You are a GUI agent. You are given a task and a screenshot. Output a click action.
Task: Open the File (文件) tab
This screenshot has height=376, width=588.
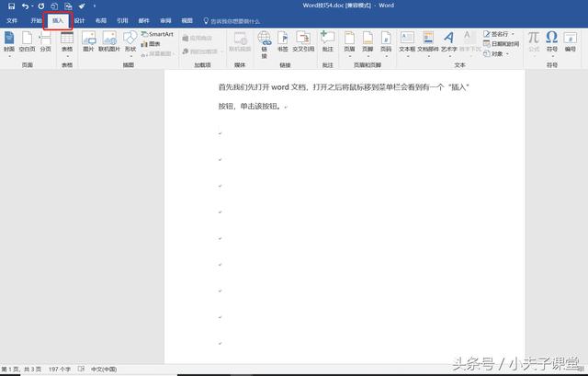(x=12, y=20)
